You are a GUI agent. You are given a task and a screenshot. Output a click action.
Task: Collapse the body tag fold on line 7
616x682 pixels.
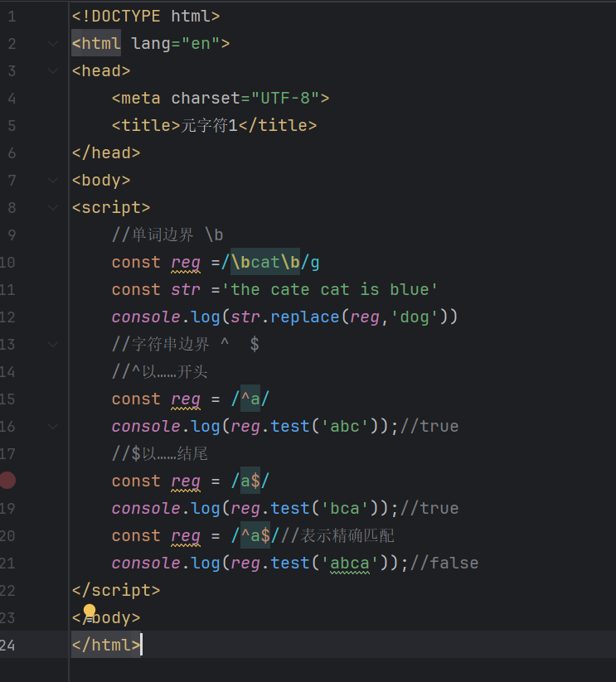(x=52, y=180)
